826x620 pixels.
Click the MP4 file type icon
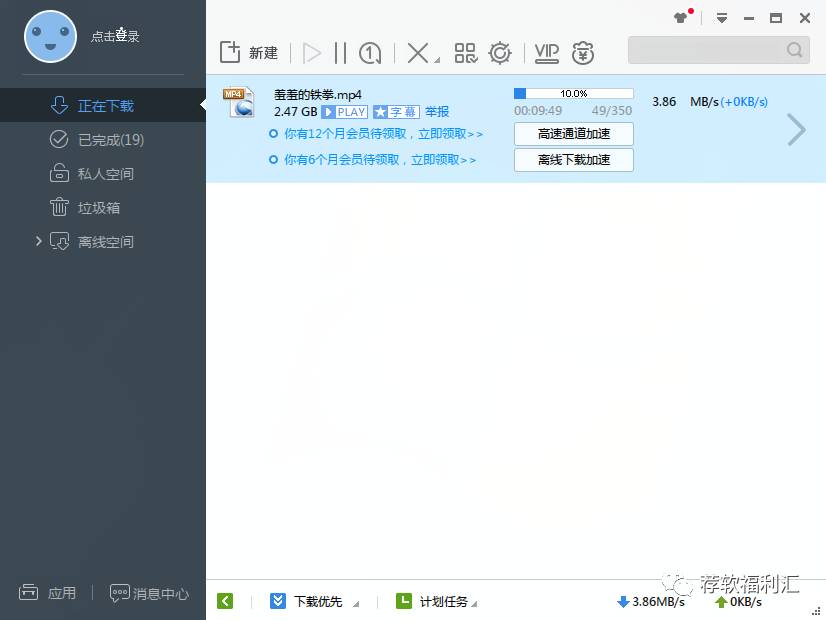239,102
